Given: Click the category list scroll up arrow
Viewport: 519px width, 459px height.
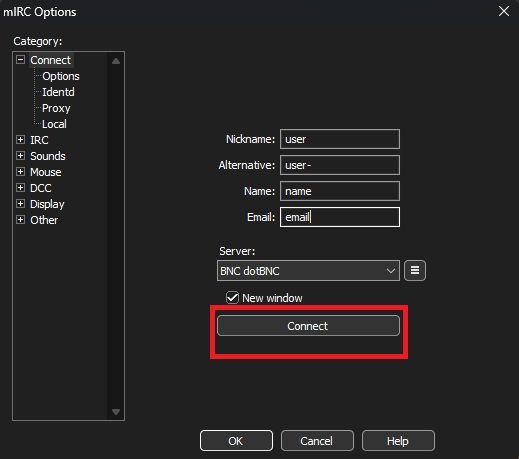Looking at the screenshot, I should [x=116, y=61].
